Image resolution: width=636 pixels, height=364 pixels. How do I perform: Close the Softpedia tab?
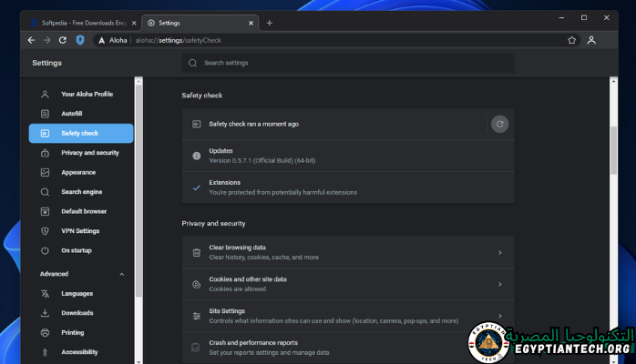(135, 23)
